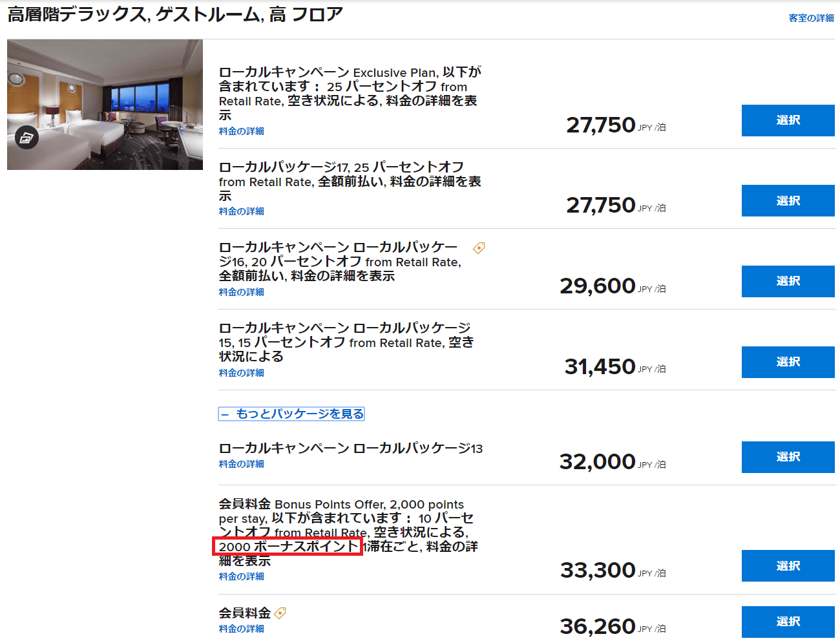This screenshot has height=643, width=840.
Task: Click the room photo thumbnail
Action: click(105, 105)
